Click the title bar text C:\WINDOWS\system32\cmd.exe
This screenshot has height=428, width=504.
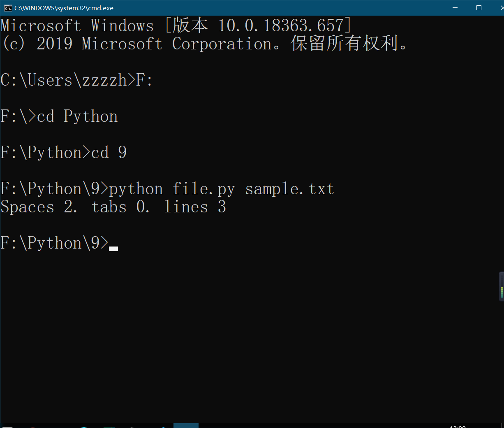[x=64, y=8]
